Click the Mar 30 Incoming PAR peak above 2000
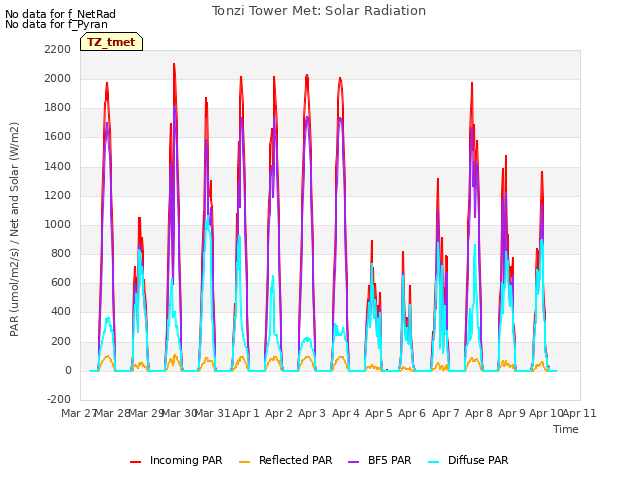Viewport: 640px width, 480px height. tap(174, 65)
